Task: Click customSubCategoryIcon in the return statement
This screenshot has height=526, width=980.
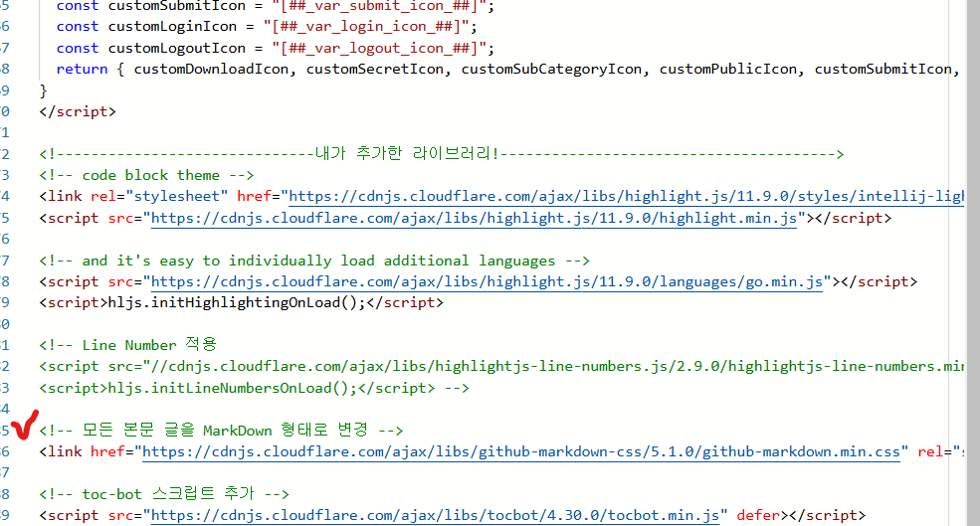Action: [552, 70]
